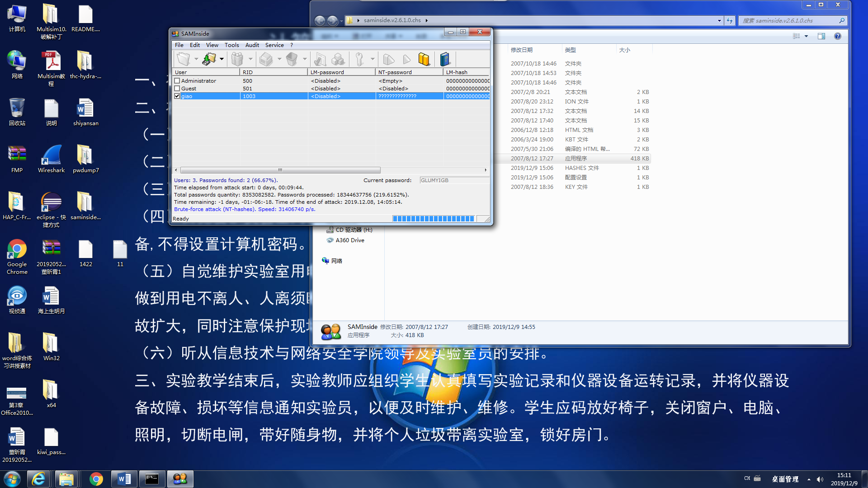Image resolution: width=868 pixels, height=488 pixels.
Task: Uncheck the giao user checkbox
Action: 177,96
